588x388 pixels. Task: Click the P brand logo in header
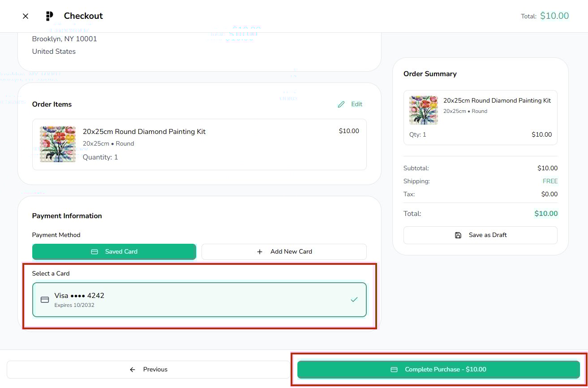(x=49, y=16)
